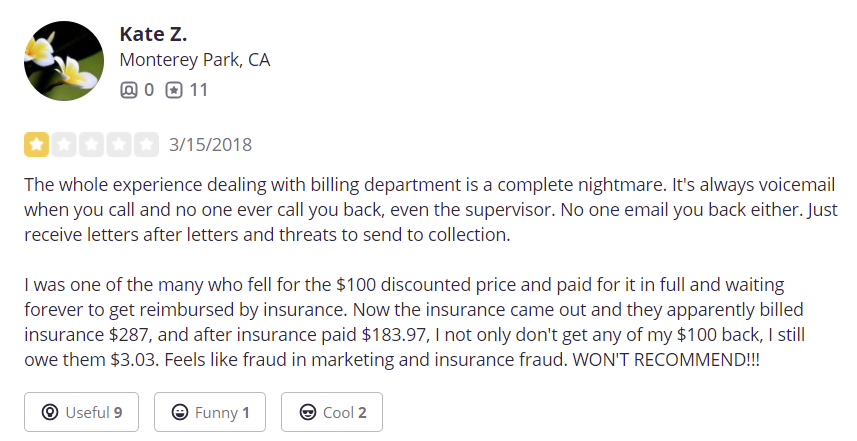Click the 3/15/2018 review date
The height and width of the screenshot is (441, 857).
coord(210,145)
